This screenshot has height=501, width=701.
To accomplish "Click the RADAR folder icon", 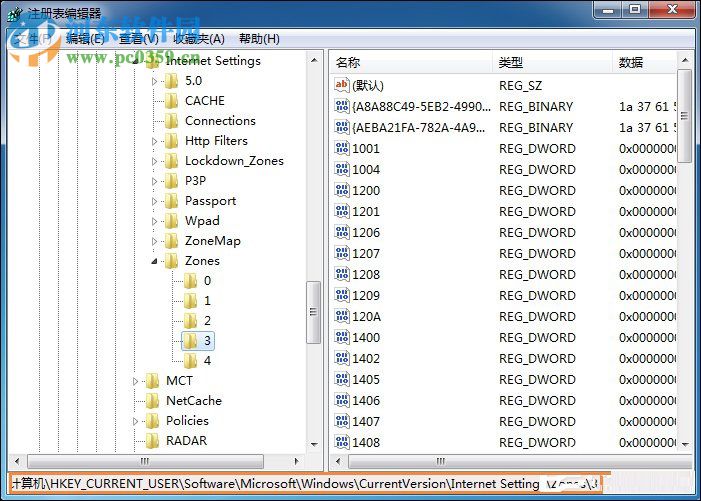I will click(152, 441).
